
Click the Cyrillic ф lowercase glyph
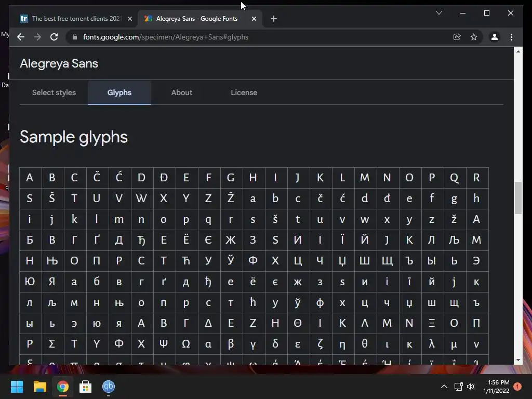point(320,302)
